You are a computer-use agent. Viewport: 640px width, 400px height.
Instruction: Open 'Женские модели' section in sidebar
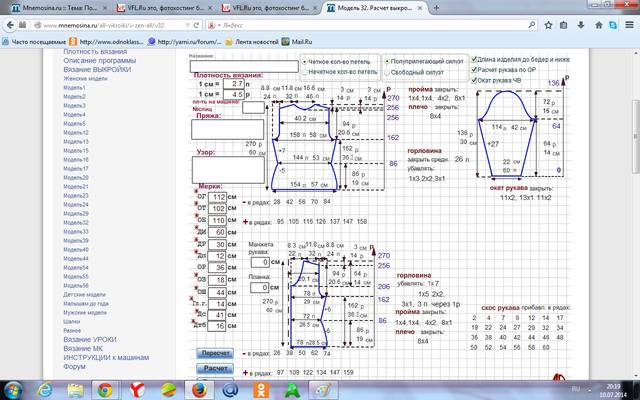pos(84,79)
